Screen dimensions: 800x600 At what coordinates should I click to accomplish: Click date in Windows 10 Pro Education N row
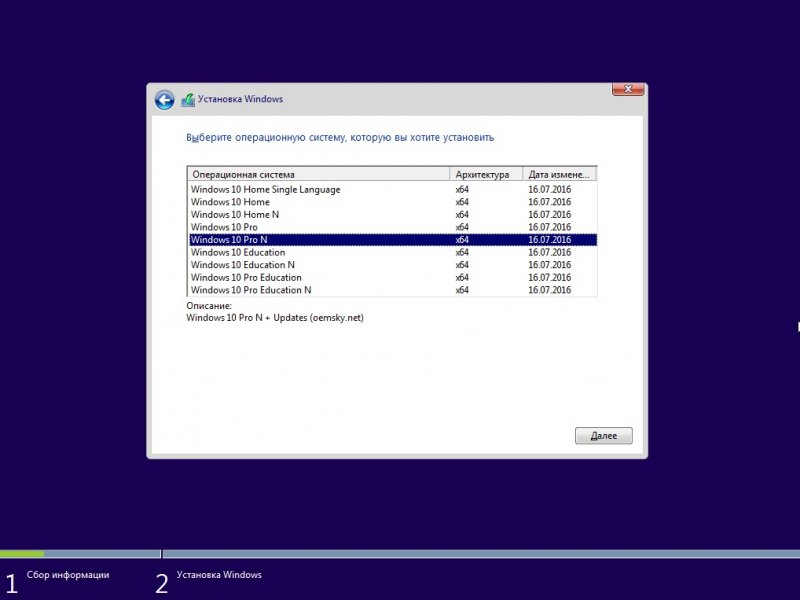tap(549, 290)
